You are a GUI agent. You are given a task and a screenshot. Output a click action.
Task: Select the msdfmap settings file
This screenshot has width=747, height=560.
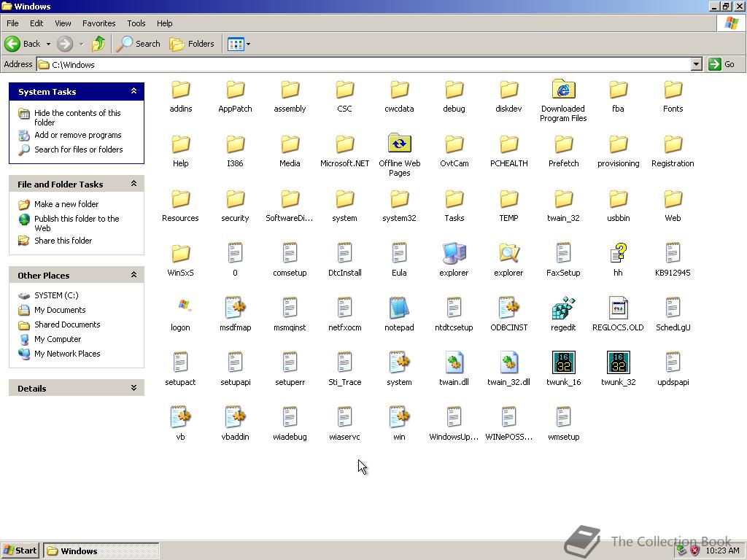tap(235, 308)
